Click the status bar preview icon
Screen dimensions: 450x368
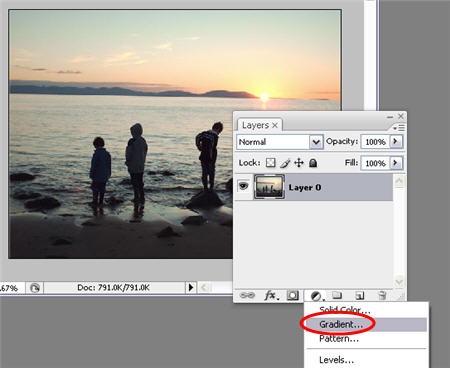point(35,288)
